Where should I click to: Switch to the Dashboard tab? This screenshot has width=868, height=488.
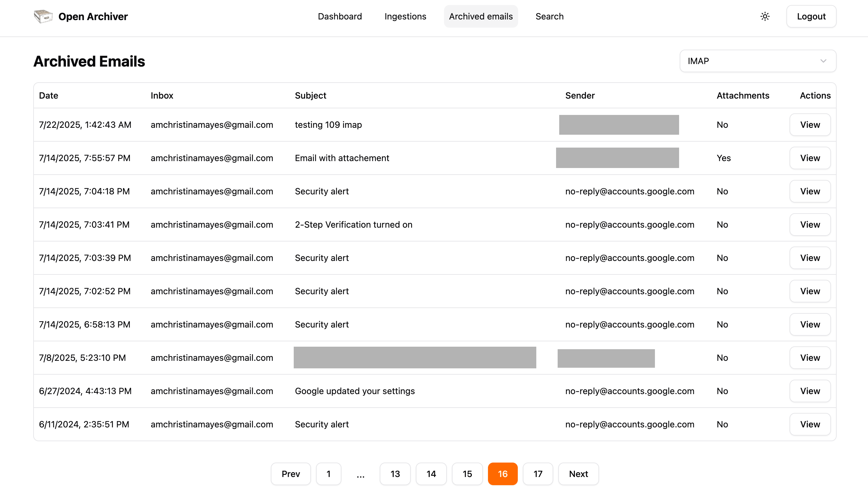coord(340,16)
